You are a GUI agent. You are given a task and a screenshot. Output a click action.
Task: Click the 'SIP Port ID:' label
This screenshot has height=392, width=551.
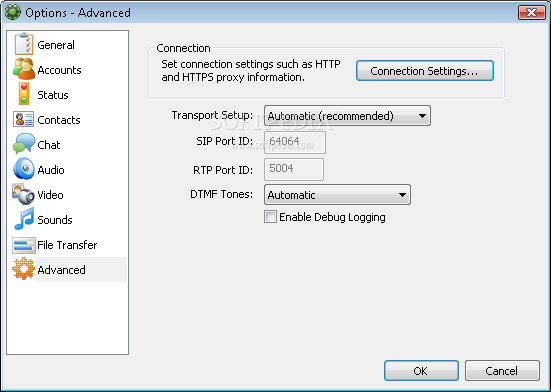coord(225,142)
